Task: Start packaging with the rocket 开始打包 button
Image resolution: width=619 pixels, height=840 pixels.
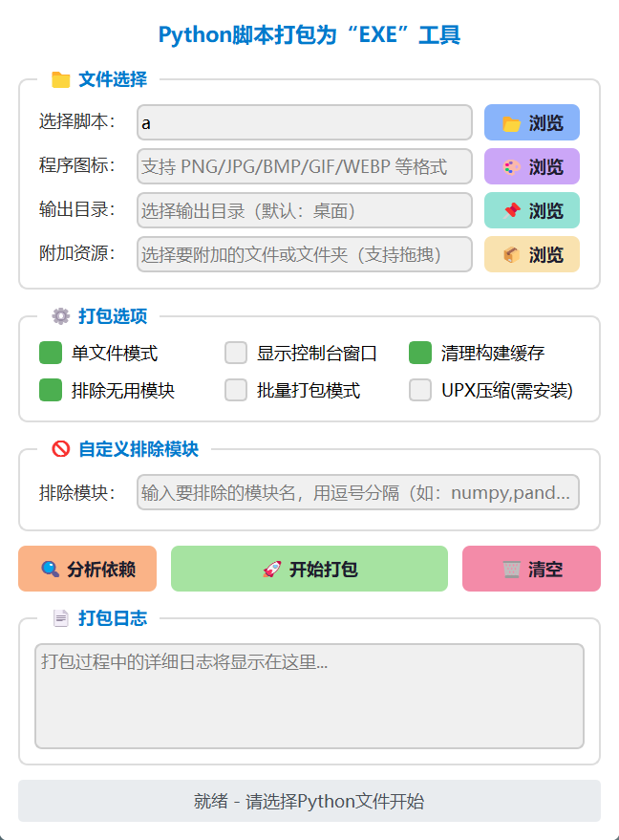Action: (309, 570)
